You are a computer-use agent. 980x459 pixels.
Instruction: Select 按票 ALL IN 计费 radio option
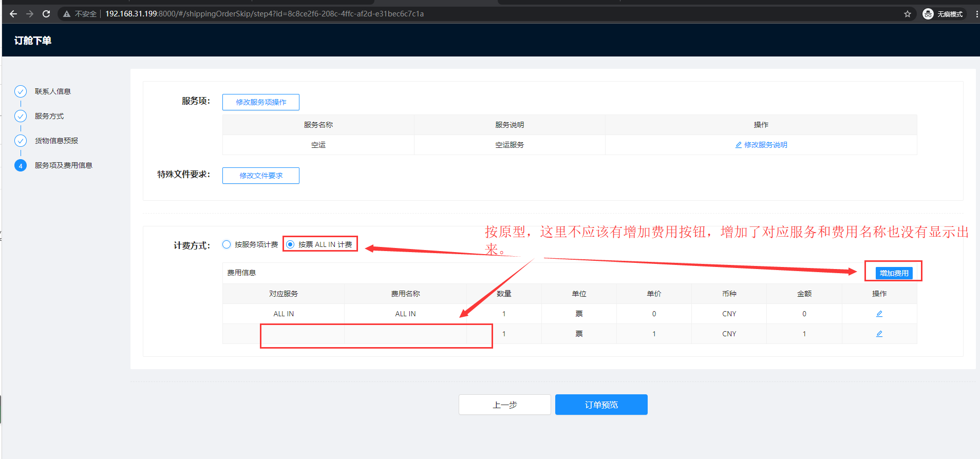coord(290,244)
